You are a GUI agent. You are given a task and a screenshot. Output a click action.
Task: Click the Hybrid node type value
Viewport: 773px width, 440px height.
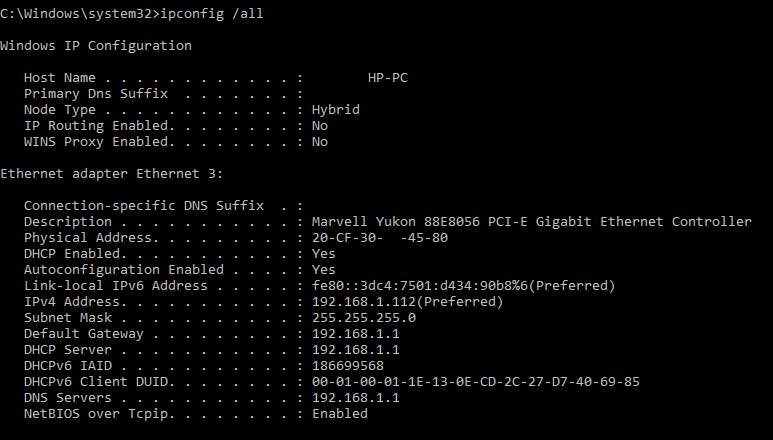click(335, 109)
